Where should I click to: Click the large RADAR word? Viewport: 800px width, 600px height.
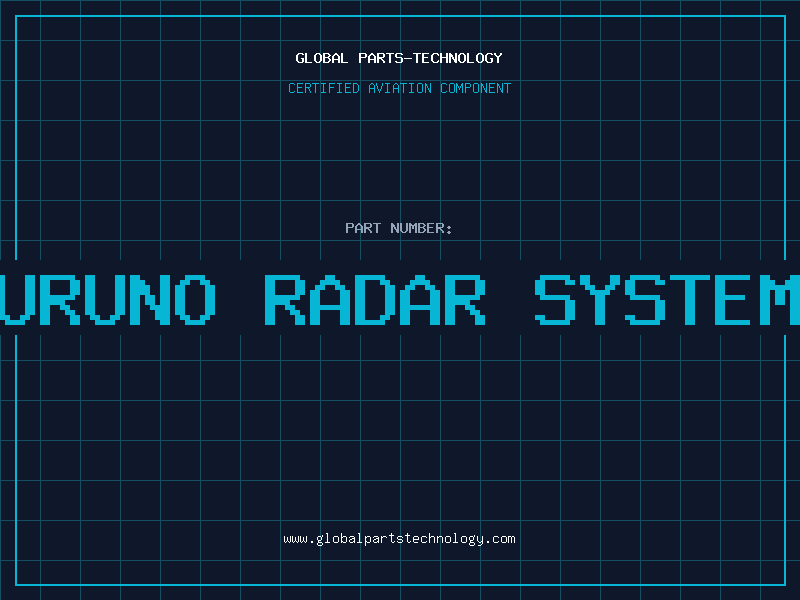point(375,300)
